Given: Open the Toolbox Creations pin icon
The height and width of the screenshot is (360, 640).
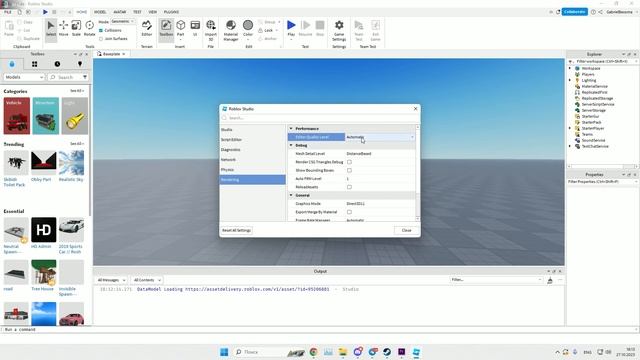Looking at the screenshot, I should [x=80, y=64].
